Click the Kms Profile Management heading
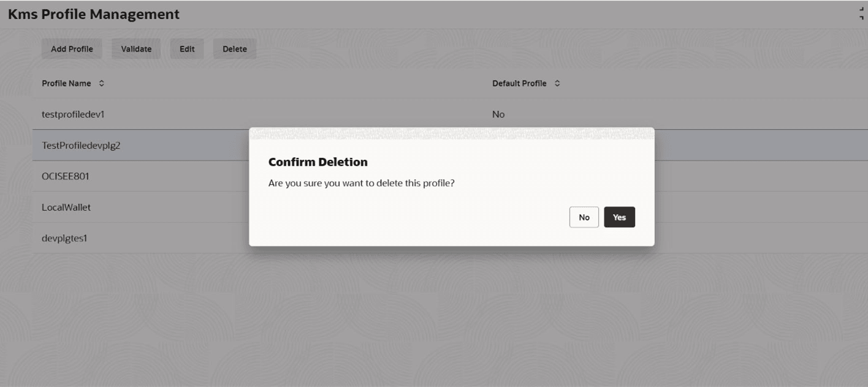Image resolution: width=868 pixels, height=387 pixels. pyautogui.click(x=94, y=14)
